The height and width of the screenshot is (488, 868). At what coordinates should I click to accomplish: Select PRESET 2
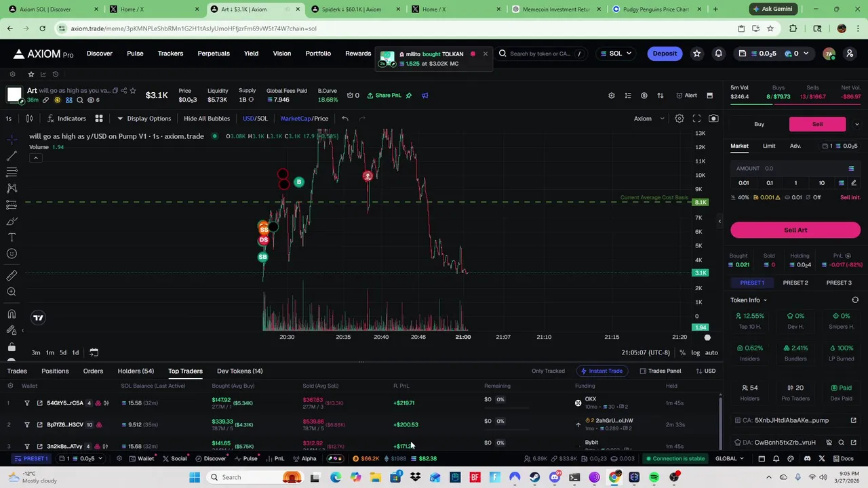(795, 283)
